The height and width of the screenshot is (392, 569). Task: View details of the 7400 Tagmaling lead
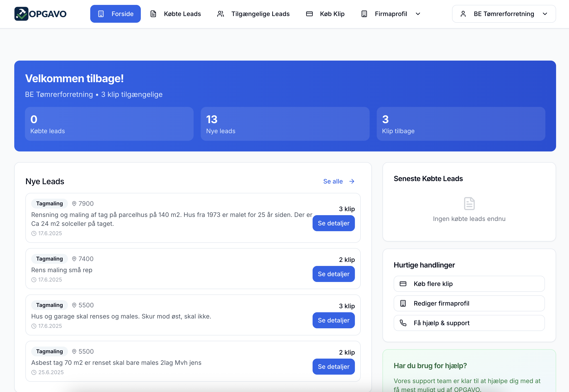pos(333,274)
